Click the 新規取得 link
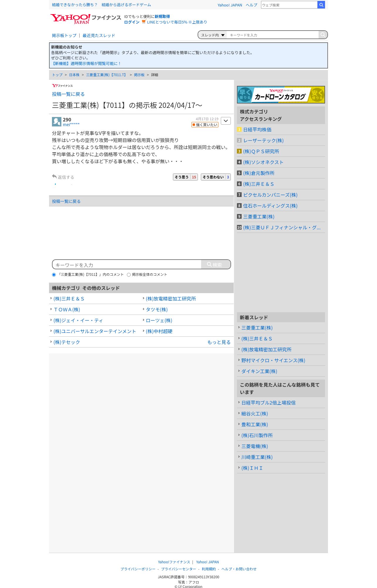 coord(162,16)
